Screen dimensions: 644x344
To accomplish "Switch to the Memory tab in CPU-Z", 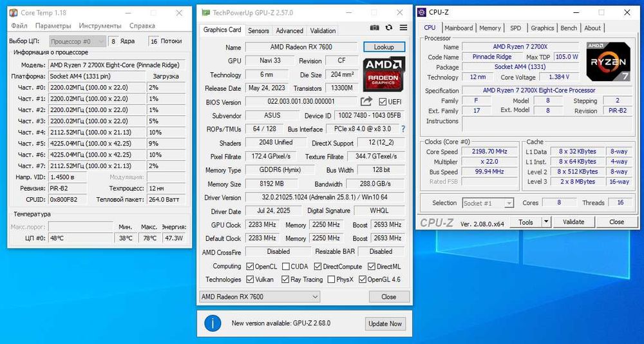I will pos(490,28).
